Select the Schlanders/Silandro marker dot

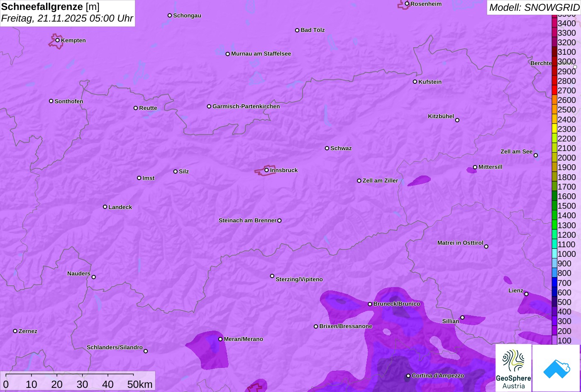[x=146, y=351]
